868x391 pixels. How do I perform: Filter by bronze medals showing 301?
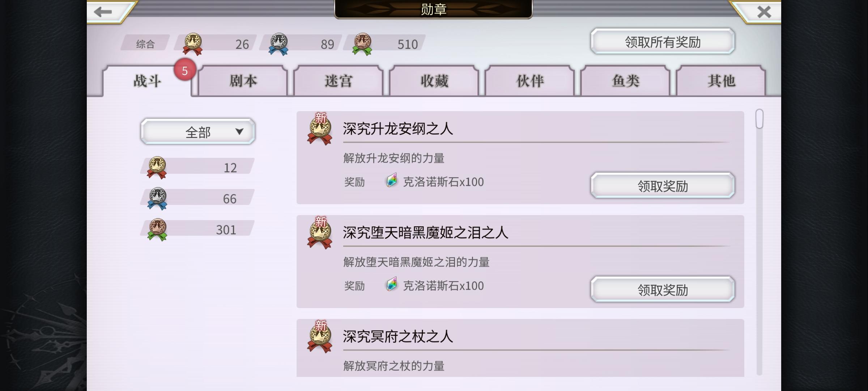[198, 230]
